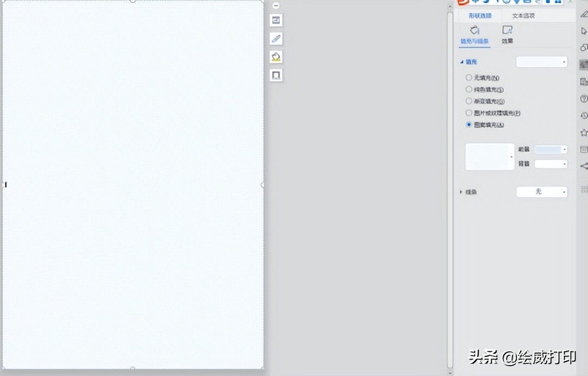Expand the 线条 line section triangle
Screen dimensions: 588x376
click(461, 192)
